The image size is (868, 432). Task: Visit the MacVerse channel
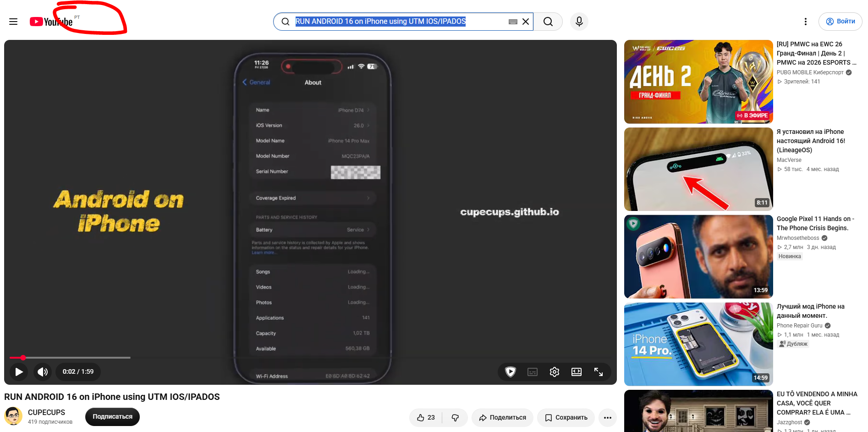[x=789, y=160]
